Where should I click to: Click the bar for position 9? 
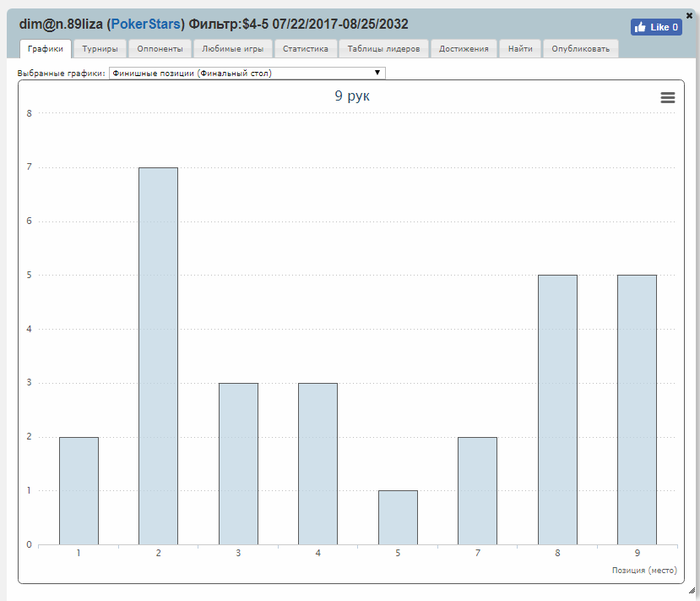pyautogui.click(x=637, y=410)
